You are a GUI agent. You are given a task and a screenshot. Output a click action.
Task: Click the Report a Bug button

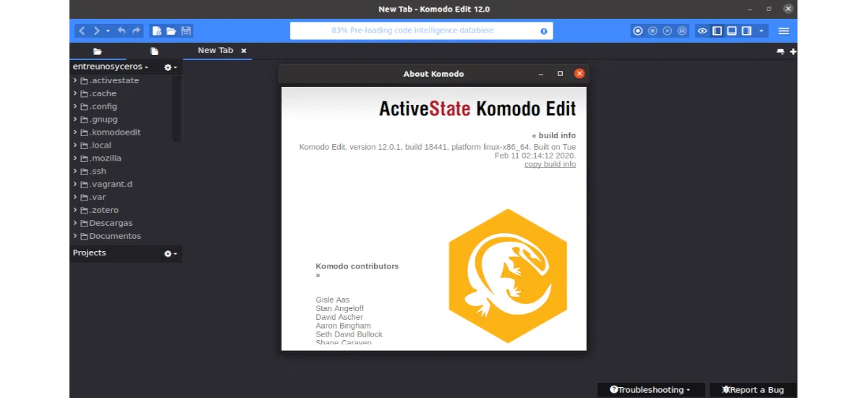click(752, 389)
